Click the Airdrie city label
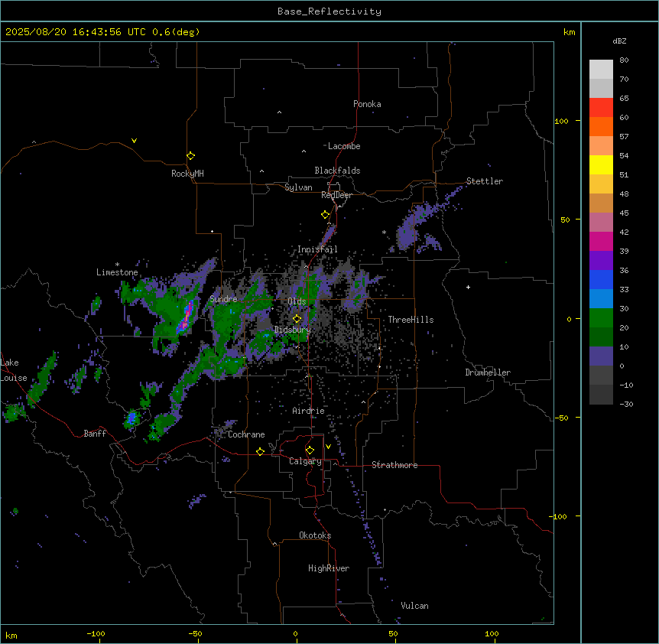The image size is (659, 644). pyautogui.click(x=308, y=411)
